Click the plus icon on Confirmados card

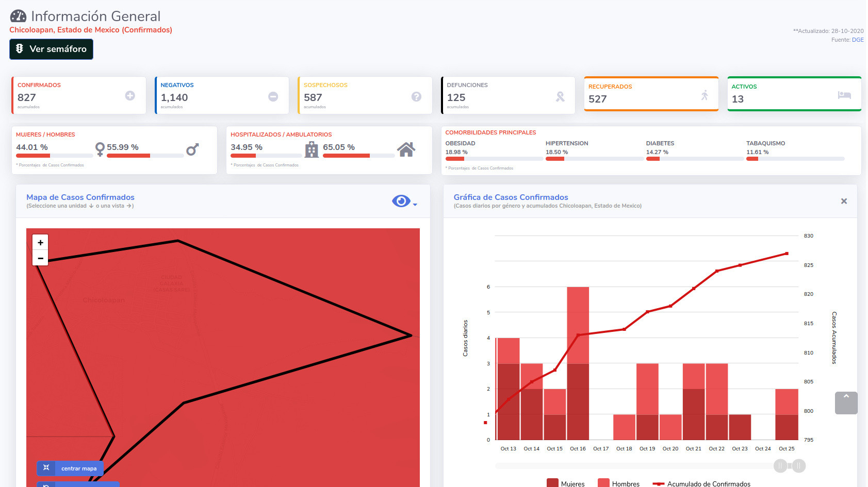[130, 95]
